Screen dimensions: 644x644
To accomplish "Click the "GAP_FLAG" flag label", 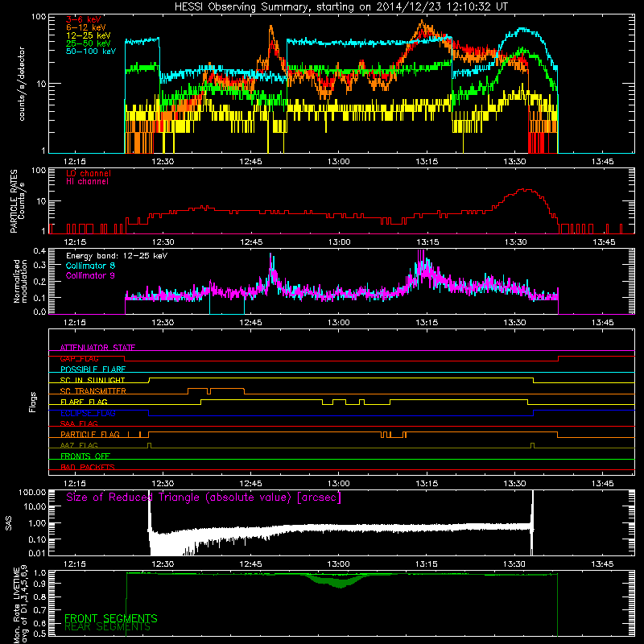I will [79, 358].
